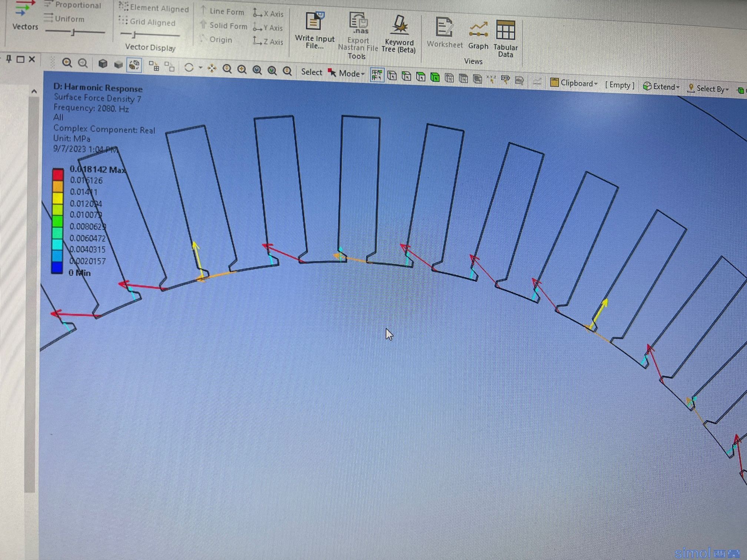The width and height of the screenshot is (747, 560).
Task: Click the second faded zoom magnifier icon
Action: pos(83,63)
